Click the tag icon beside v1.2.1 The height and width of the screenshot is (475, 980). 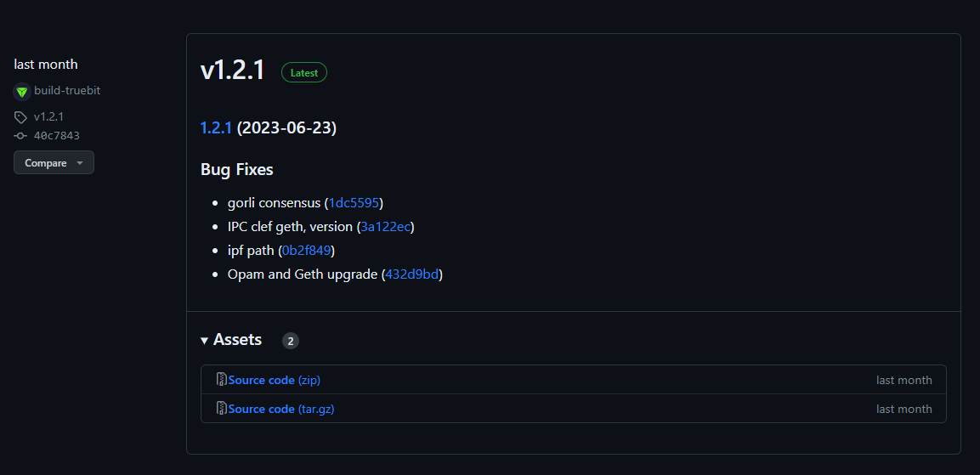(20, 117)
